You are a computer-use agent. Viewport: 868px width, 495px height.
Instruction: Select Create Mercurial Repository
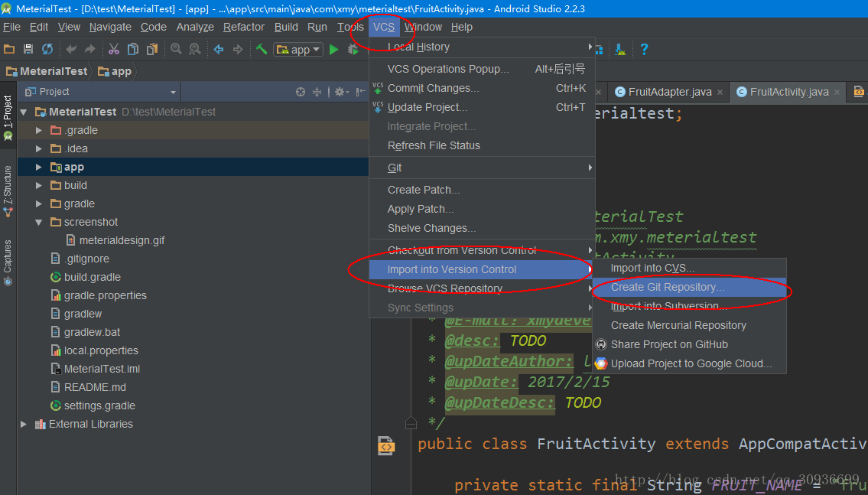[x=689, y=326]
